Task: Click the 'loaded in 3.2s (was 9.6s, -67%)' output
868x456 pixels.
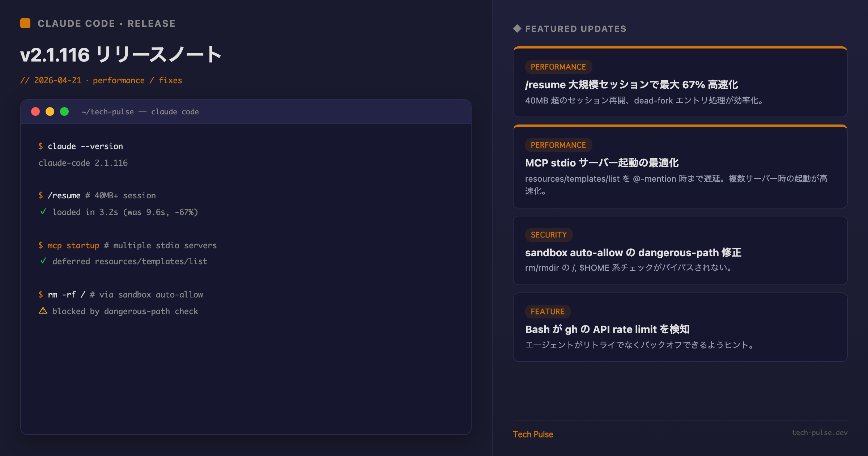Action: (125, 212)
